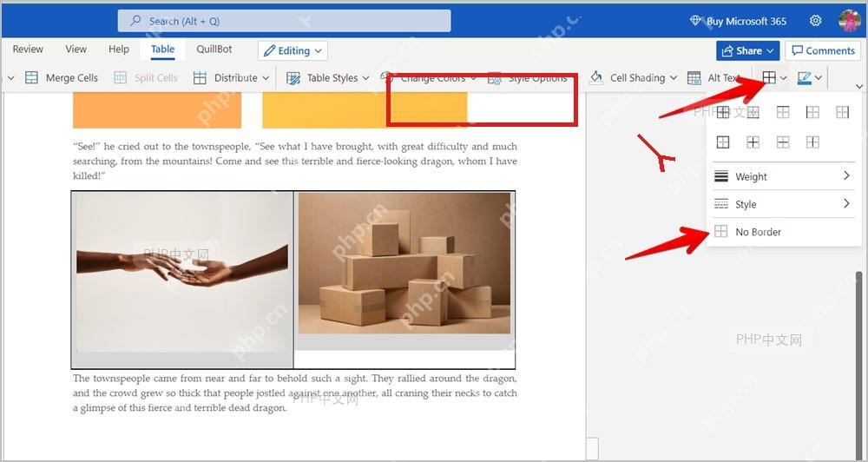Image resolution: width=868 pixels, height=462 pixels.
Task: Click the Microsoft 365 diamond icon
Action: (696, 21)
